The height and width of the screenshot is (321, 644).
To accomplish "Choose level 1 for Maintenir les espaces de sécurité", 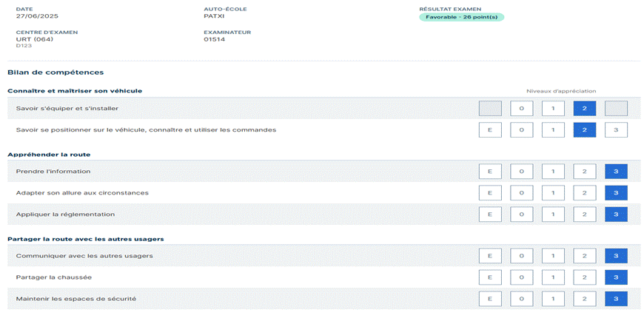I will [553, 299].
